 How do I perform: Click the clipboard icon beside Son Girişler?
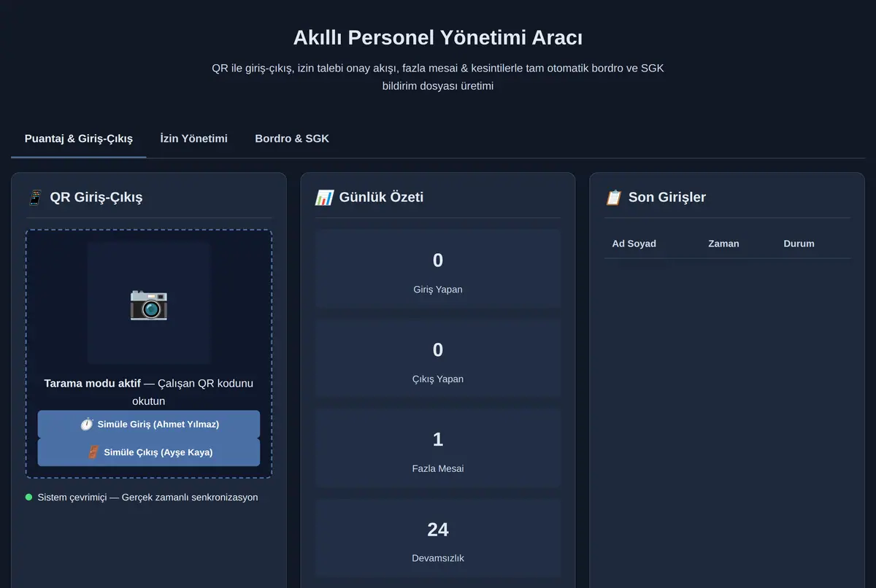coord(613,197)
